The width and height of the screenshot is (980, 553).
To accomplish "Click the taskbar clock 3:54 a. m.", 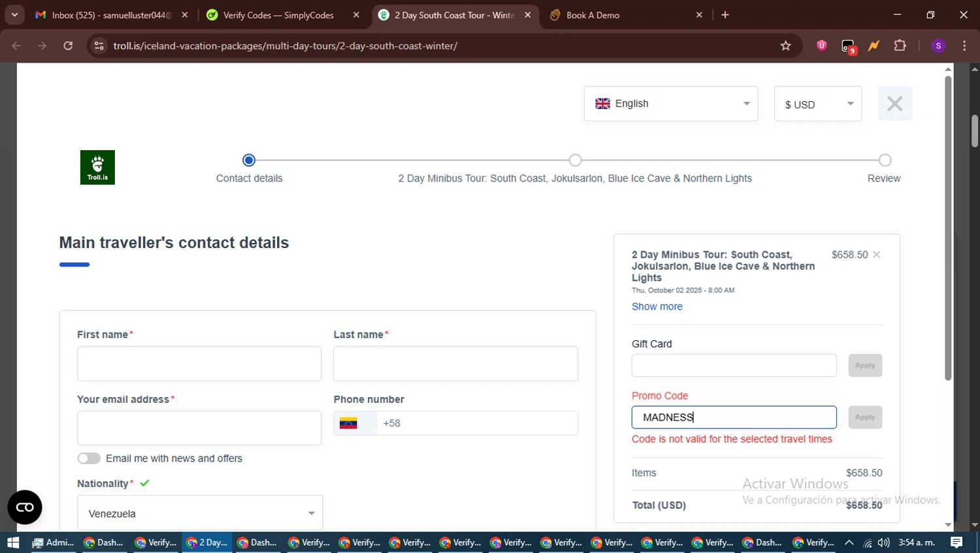I will [917, 543].
